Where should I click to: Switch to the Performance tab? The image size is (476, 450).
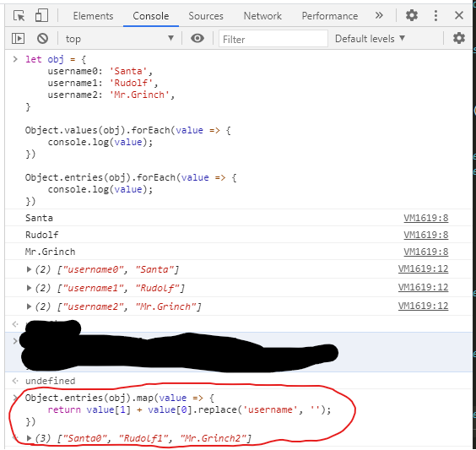[330, 16]
